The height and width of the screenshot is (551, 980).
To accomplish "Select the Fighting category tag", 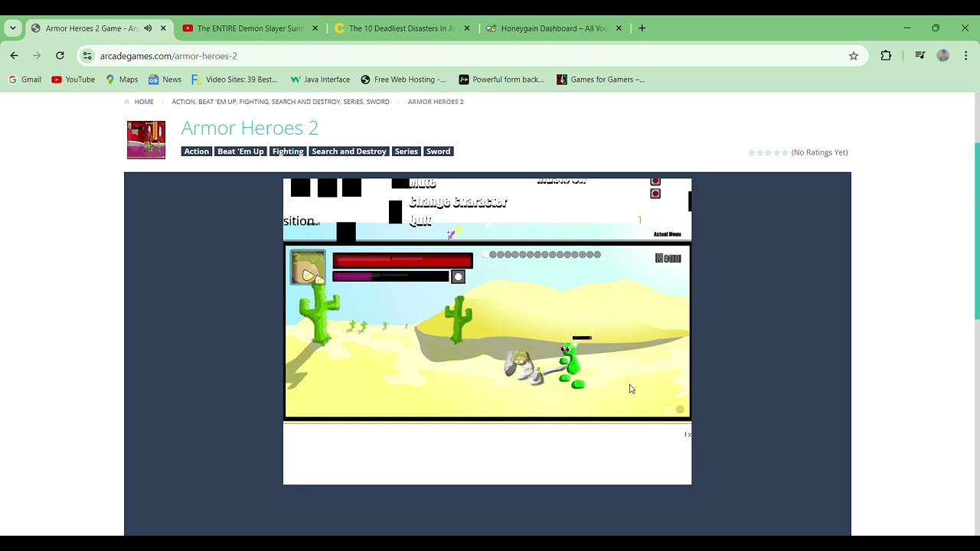I will (288, 152).
